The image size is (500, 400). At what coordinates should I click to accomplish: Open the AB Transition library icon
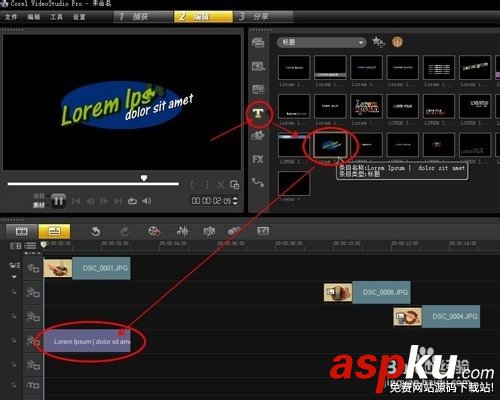click(x=258, y=89)
